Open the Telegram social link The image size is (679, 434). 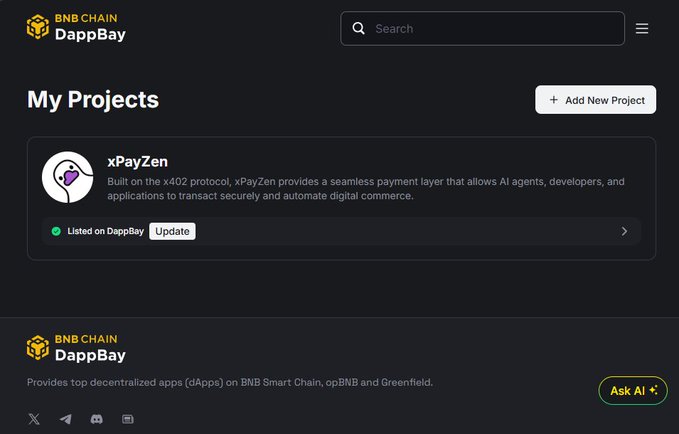[x=65, y=419]
